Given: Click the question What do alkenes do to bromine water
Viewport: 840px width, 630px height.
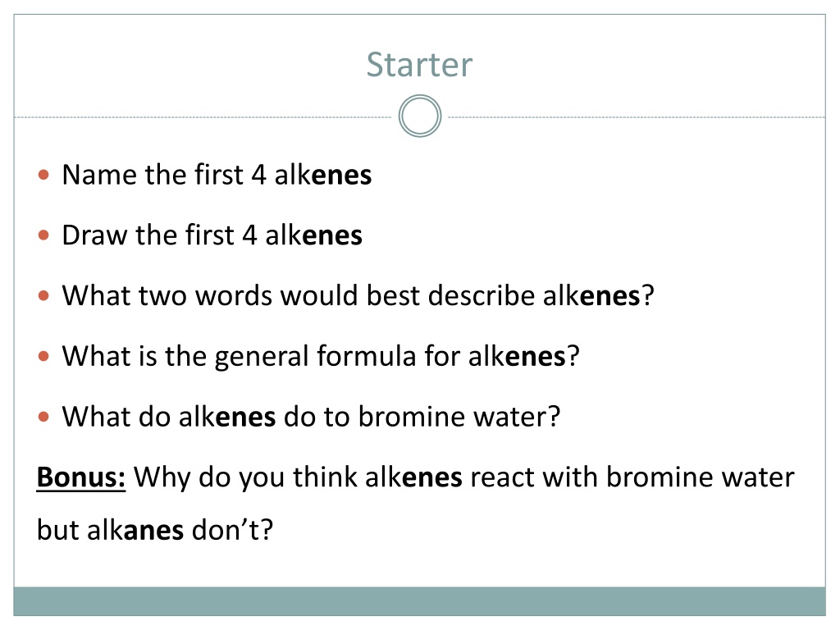Looking at the screenshot, I should pos(311,417).
